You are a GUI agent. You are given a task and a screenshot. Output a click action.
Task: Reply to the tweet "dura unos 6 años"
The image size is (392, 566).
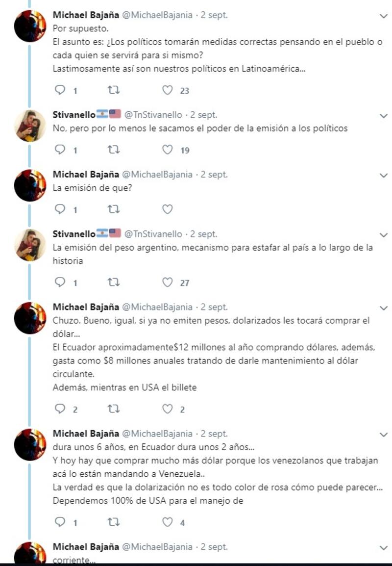(x=60, y=522)
